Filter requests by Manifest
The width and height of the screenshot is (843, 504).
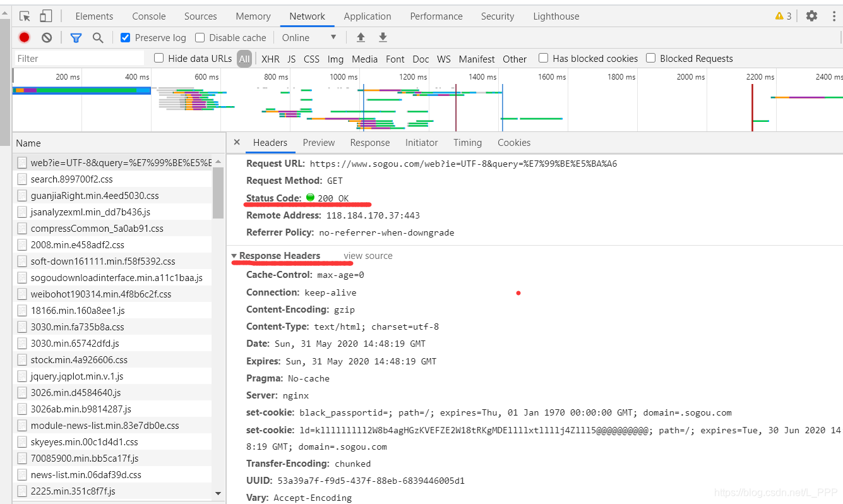(477, 59)
